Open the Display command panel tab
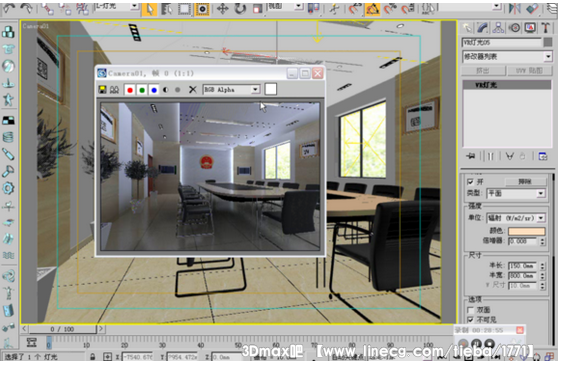Viewport: 563px width, 368px height. [530, 28]
